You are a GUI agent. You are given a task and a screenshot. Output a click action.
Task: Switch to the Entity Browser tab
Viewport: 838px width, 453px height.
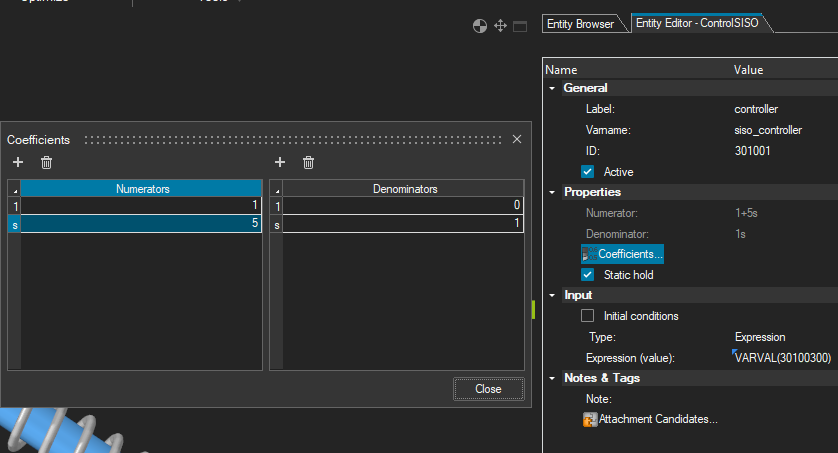(580, 24)
